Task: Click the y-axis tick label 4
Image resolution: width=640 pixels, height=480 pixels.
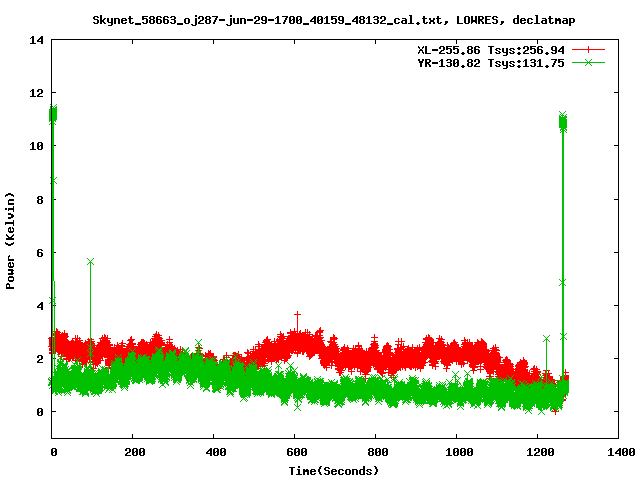Action: pos(40,306)
